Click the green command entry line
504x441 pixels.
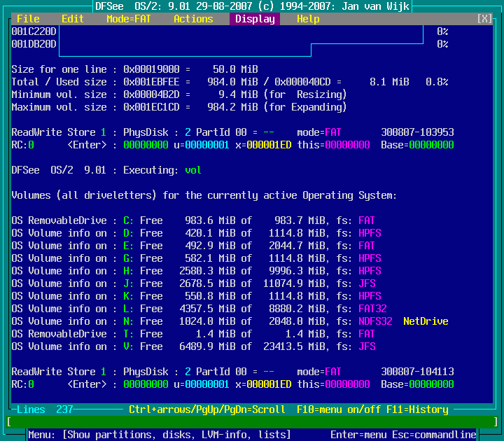pyautogui.click(x=252, y=422)
